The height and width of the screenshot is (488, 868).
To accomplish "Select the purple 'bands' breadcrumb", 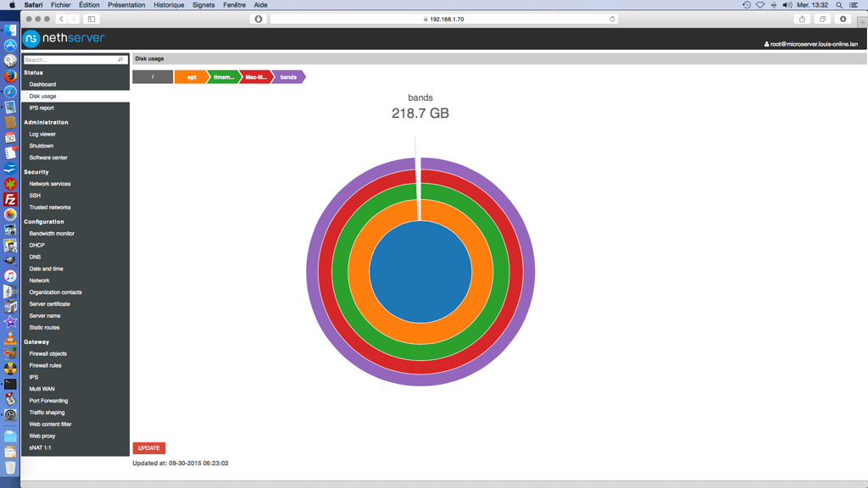I will click(x=288, y=77).
